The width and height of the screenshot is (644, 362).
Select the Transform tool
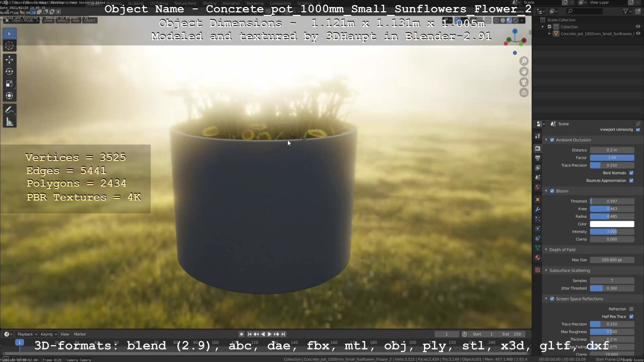(x=9, y=96)
